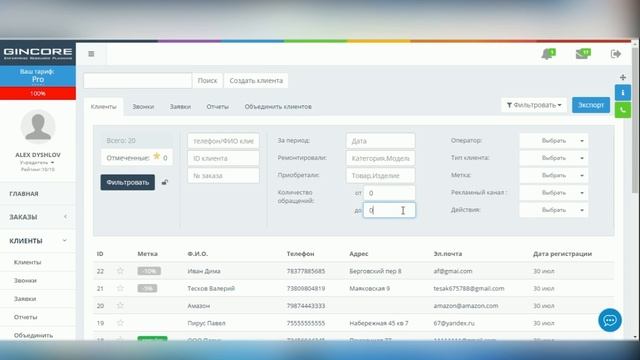Click the Ремонтировали category field
640x360 pixels.
[380, 158]
